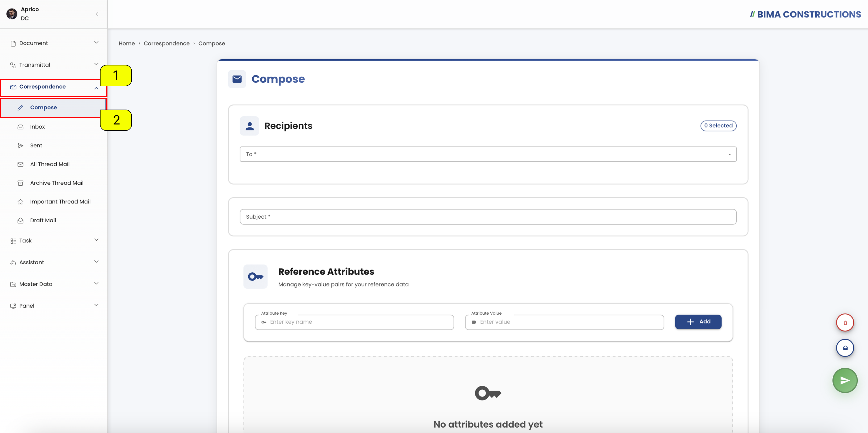868x433 pixels.
Task: Expand the Master Data chevron
Action: pyautogui.click(x=96, y=283)
